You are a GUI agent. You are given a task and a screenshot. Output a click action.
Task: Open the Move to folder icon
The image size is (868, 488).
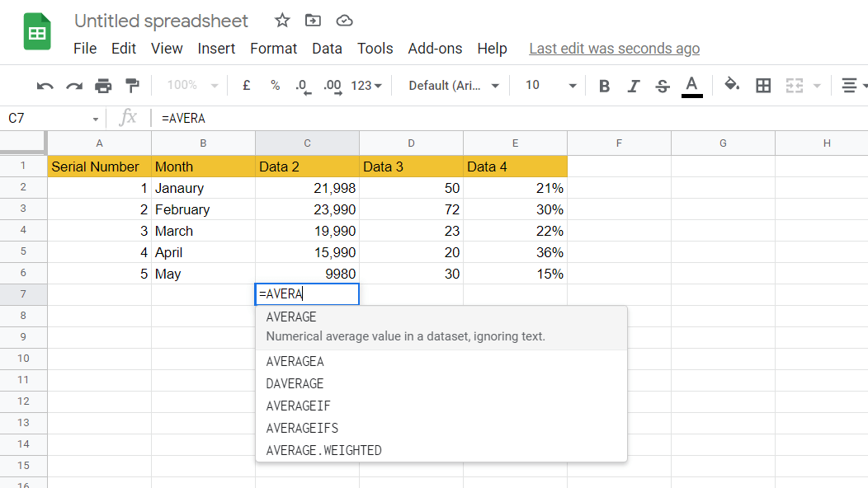pyautogui.click(x=314, y=21)
